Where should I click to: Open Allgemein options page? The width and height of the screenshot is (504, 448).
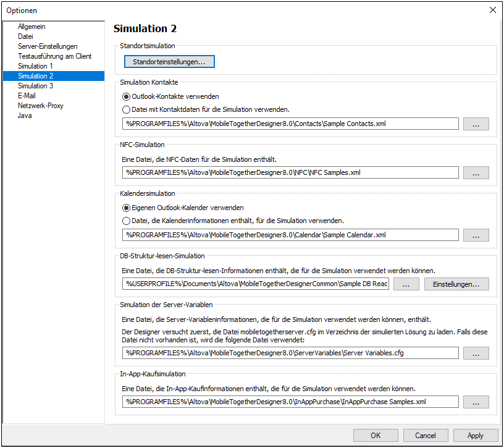click(x=31, y=27)
